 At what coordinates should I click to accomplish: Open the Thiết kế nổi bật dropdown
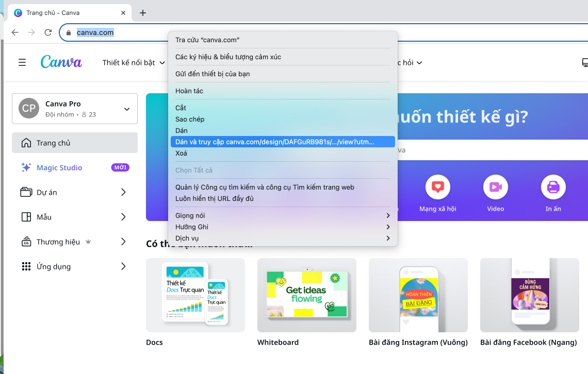click(134, 62)
